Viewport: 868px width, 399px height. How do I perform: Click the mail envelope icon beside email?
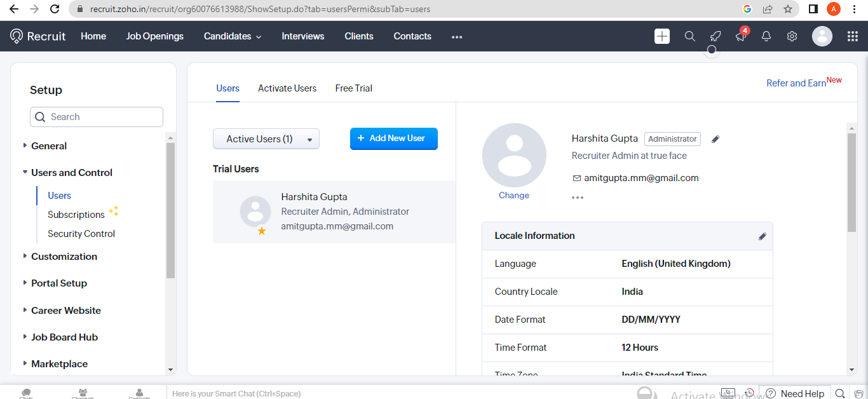tap(576, 179)
